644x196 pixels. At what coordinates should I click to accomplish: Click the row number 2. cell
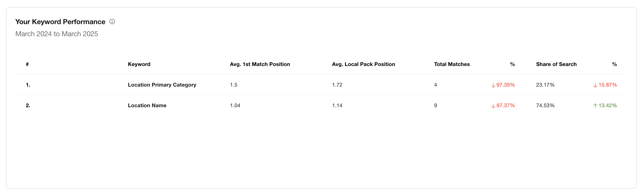(x=28, y=105)
